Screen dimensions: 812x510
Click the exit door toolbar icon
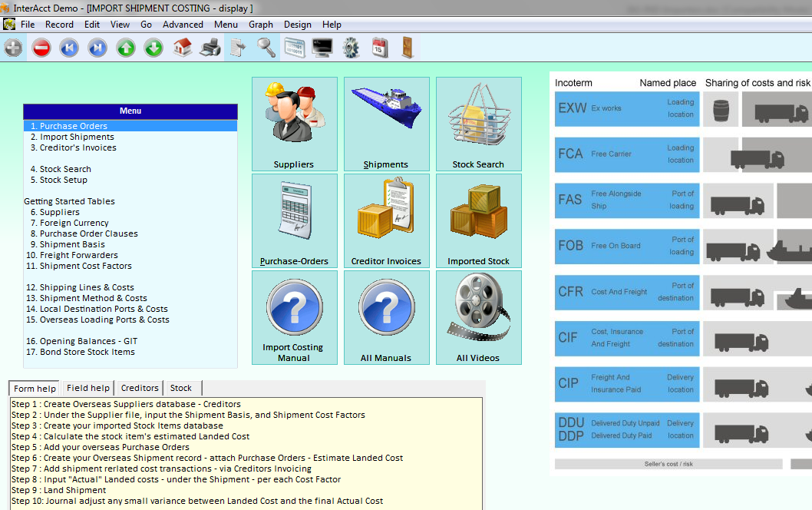[408, 48]
